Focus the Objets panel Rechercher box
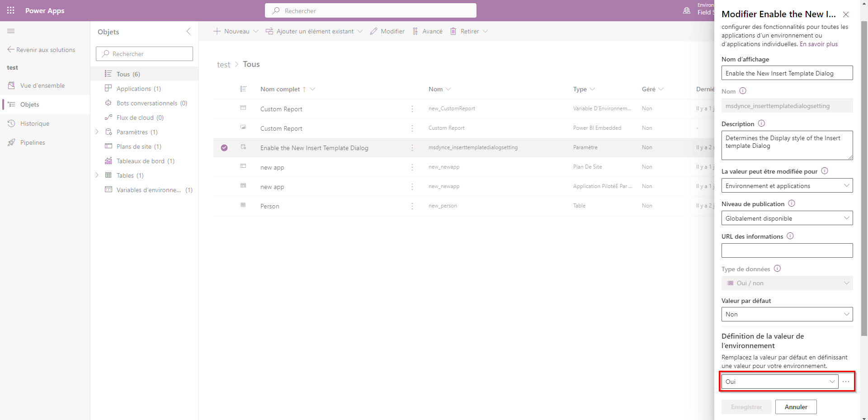This screenshot has width=868, height=420. click(x=144, y=54)
